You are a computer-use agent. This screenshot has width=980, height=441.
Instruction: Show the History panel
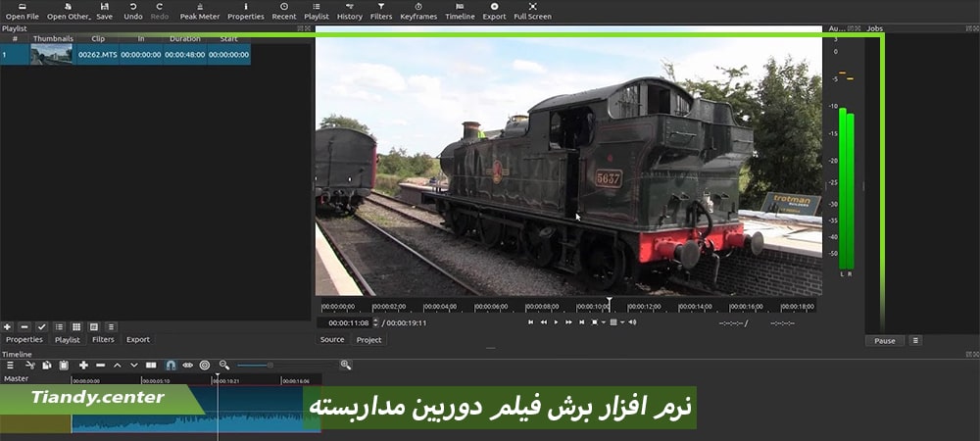pos(350,11)
